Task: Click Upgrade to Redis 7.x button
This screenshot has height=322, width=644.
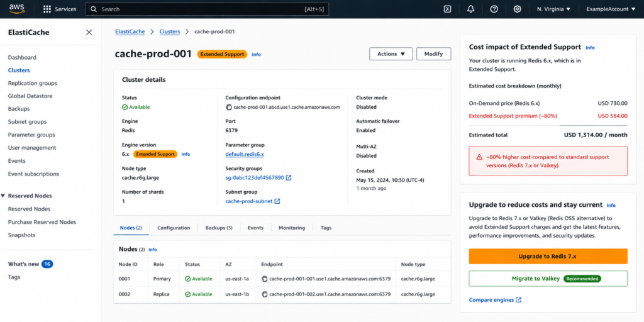Action: pos(548,257)
